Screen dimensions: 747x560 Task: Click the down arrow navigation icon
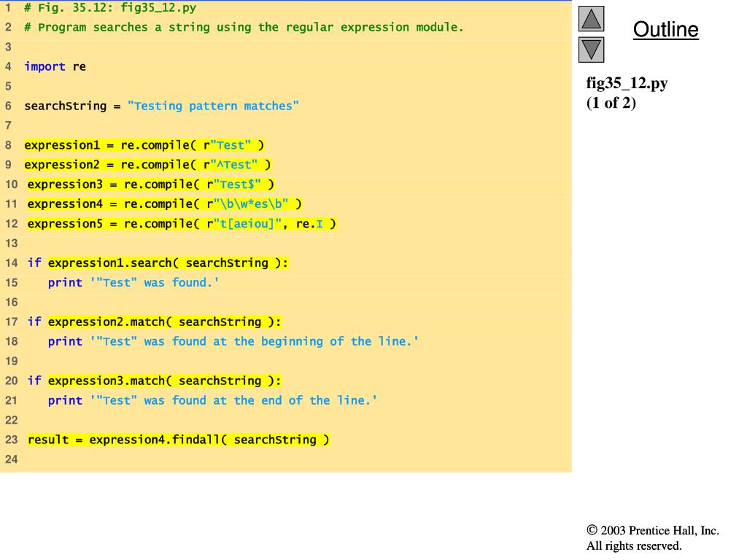(591, 50)
